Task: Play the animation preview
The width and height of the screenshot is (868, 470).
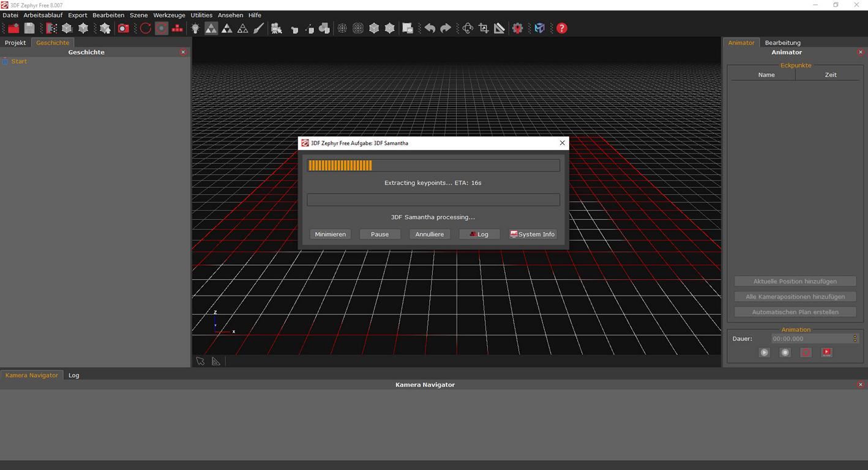Action: (x=765, y=352)
